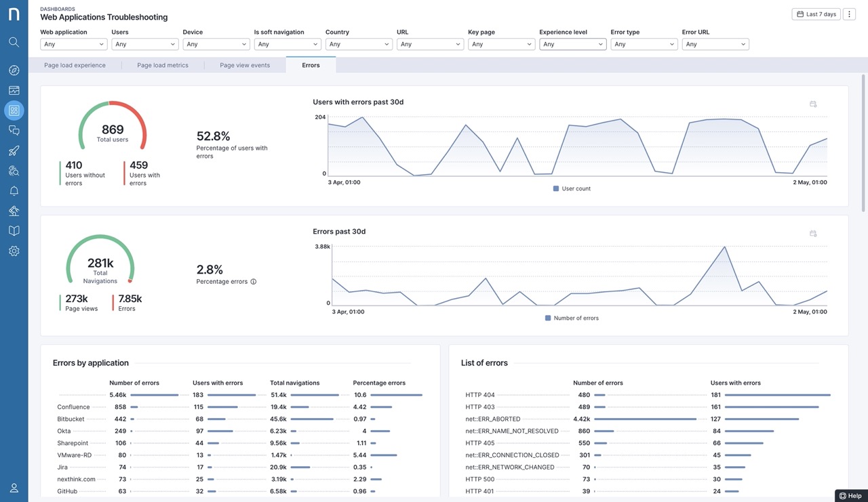The image size is (868, 502).
Task: Expand the Web application filter dropdown
Action: 73,44
